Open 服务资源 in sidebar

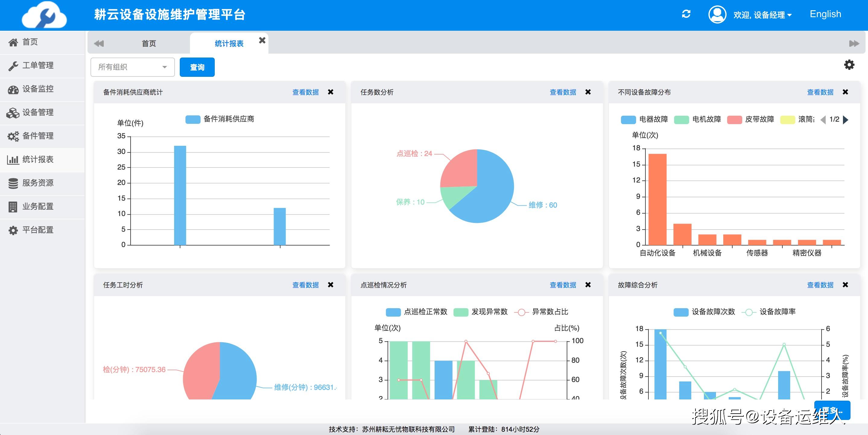point(38,183)
